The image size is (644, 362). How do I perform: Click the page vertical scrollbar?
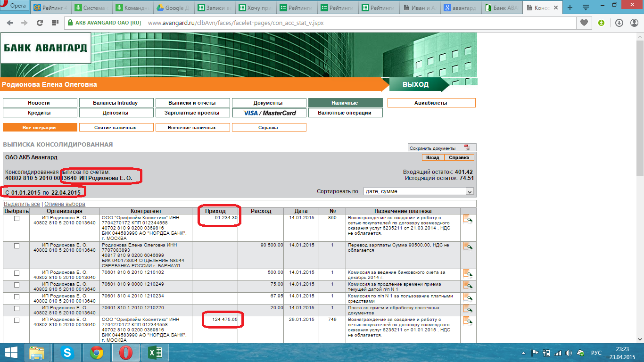[640, 189]
